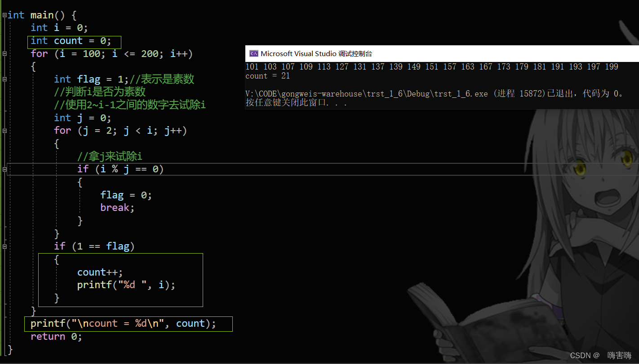
Task: Place cursor on 'int j = 0;' line
Action: coord(83,118)
